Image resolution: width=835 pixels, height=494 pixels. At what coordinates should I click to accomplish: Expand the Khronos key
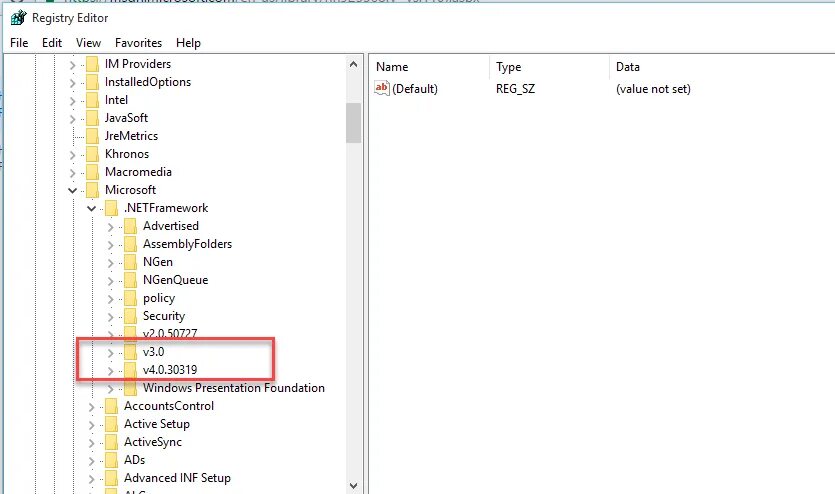tap(72, 155)
